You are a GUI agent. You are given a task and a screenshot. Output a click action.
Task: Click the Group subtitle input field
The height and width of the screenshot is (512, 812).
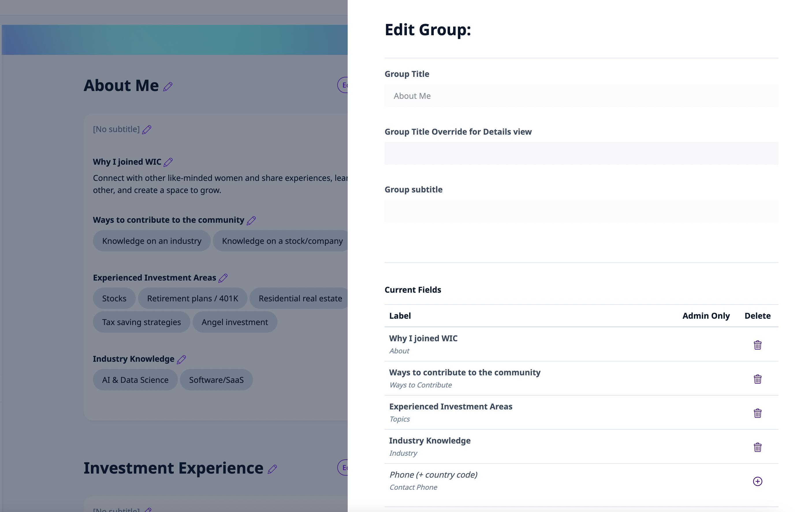(x=581, y=211)
